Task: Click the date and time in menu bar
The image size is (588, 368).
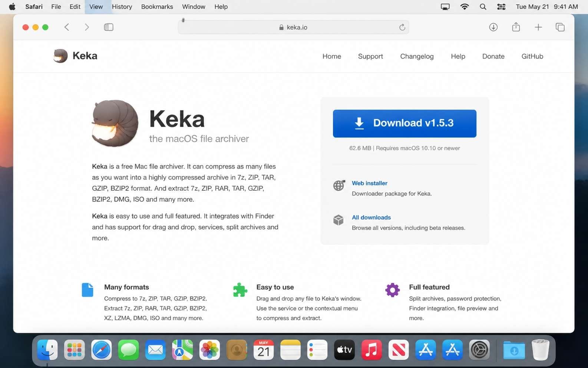Action: pos(547,7)
